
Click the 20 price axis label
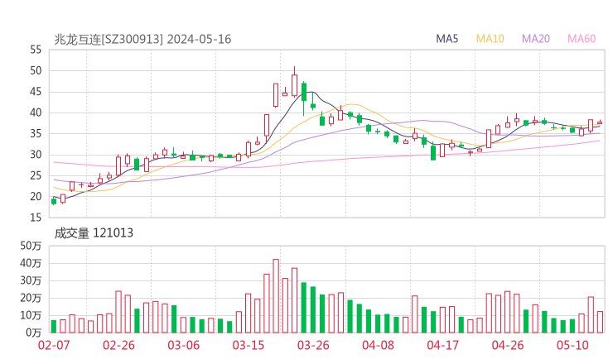35,197
